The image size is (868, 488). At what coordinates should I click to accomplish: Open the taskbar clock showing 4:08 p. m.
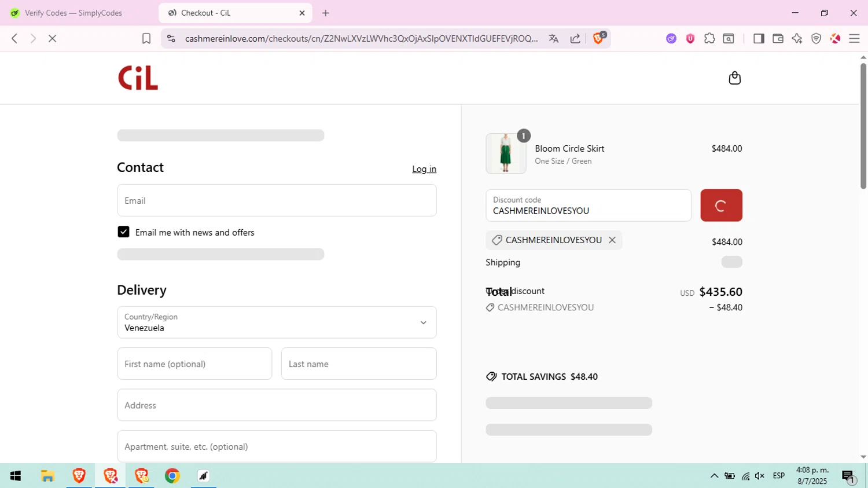[x=812, y=475]
